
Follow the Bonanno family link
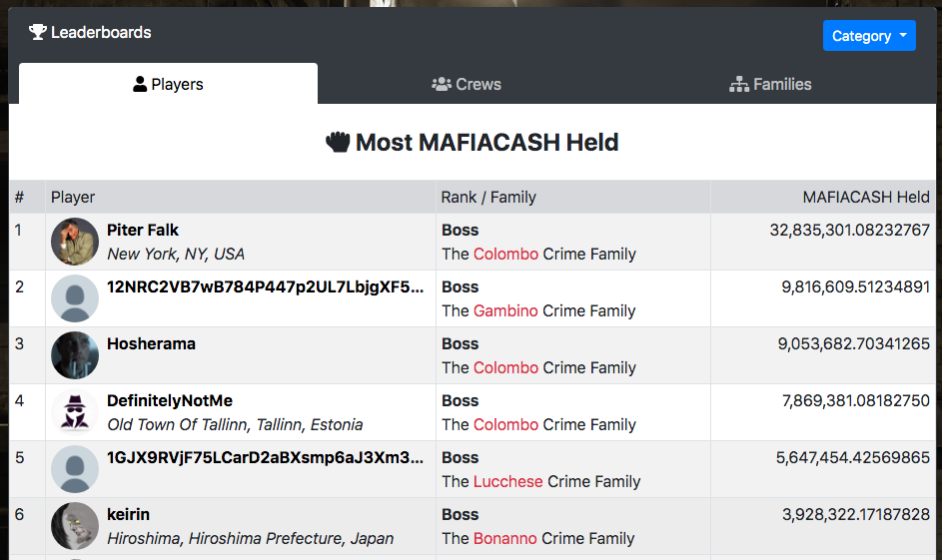coord(504,538)
